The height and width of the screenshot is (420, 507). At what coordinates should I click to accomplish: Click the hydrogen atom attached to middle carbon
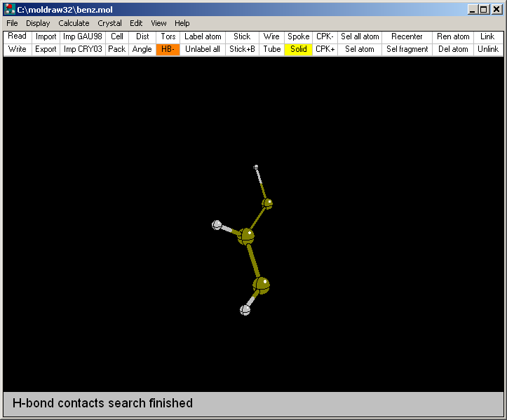(x=217, y=224)
